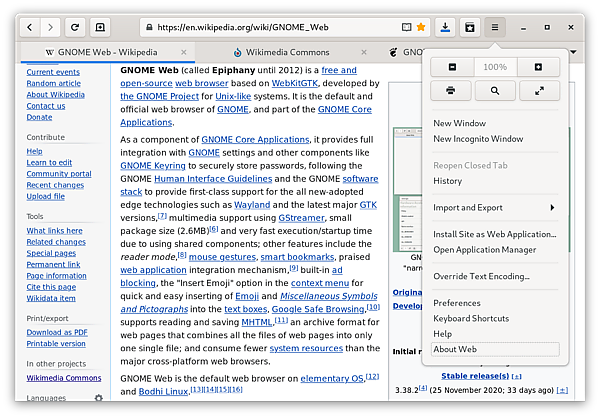600x418 pixels.
Task: Close the Wikimedia Commons tab
Action: coord(364,52)
